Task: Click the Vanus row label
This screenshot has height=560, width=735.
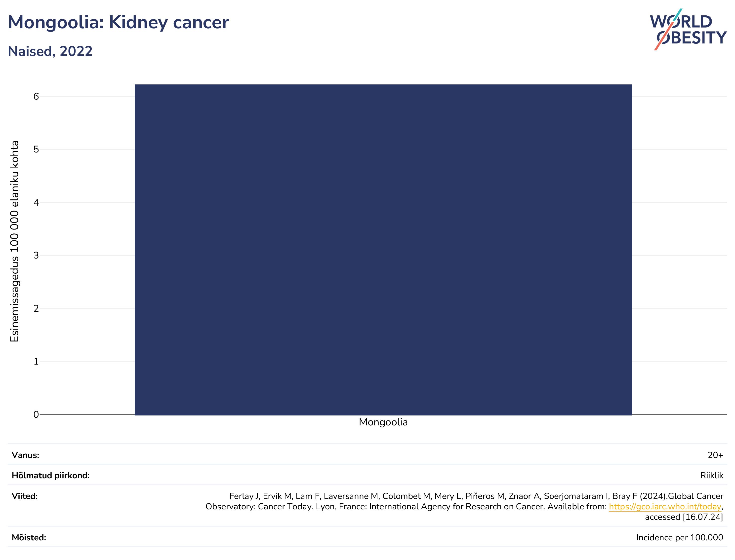Action: (25, 455)
